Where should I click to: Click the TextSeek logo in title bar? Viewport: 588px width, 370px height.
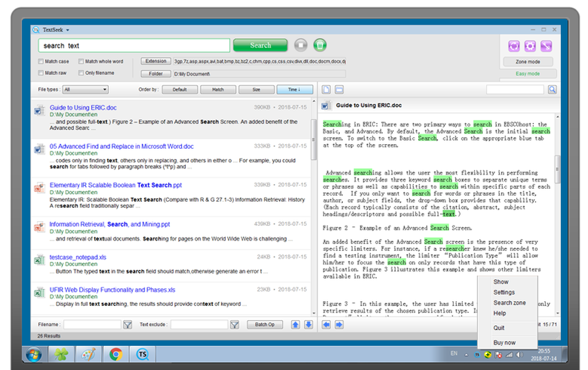(36, 29)
